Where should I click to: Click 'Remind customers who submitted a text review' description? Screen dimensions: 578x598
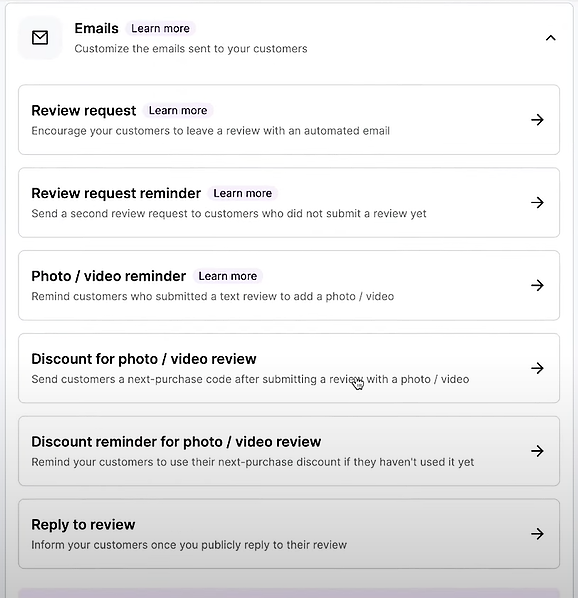pyautogui.click(x=213, y=296)
